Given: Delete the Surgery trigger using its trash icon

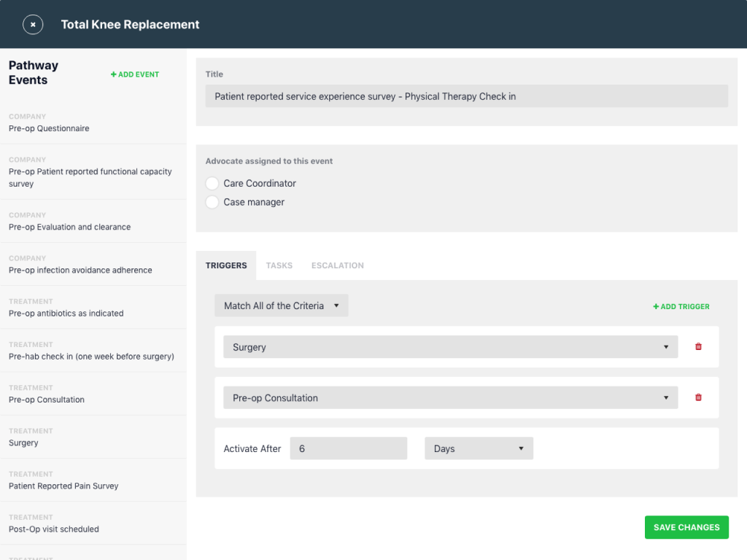Looking at the screenshot, I should coord(698,346).
